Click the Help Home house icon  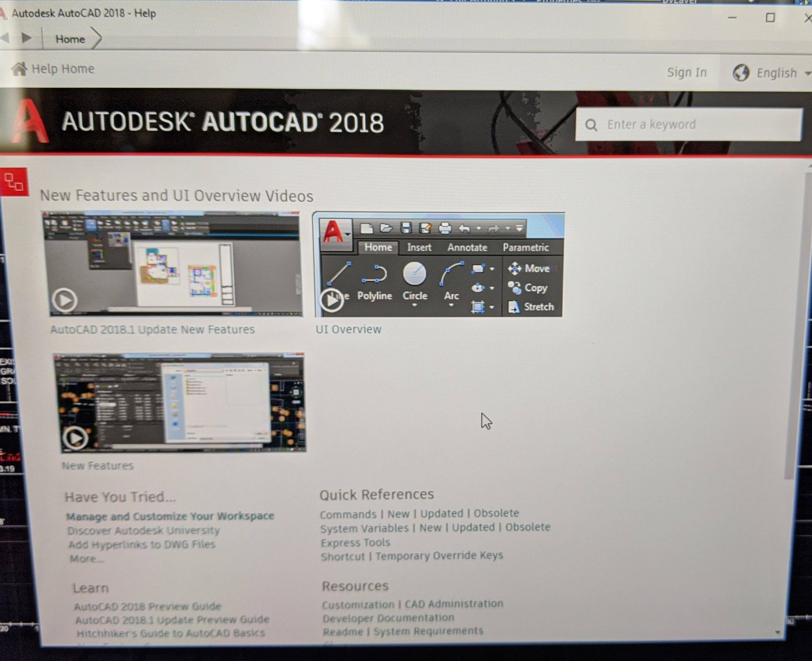(x=19, y=69)
